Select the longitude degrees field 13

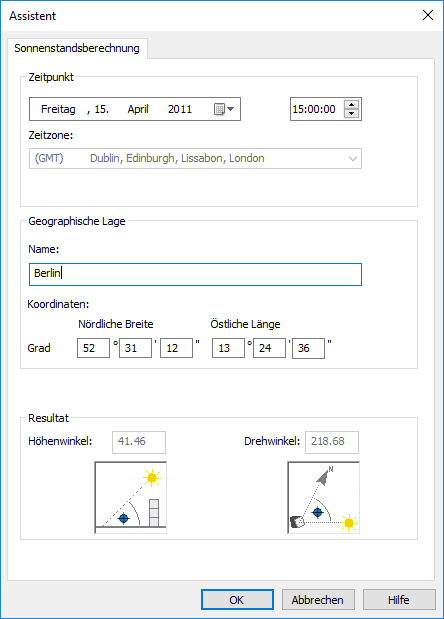click(x=228, y=348)
